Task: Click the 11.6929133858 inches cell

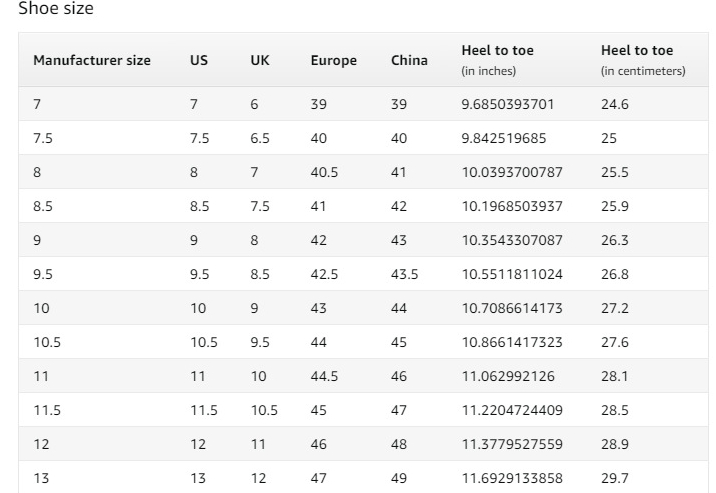Action: [x=512, y=478]
